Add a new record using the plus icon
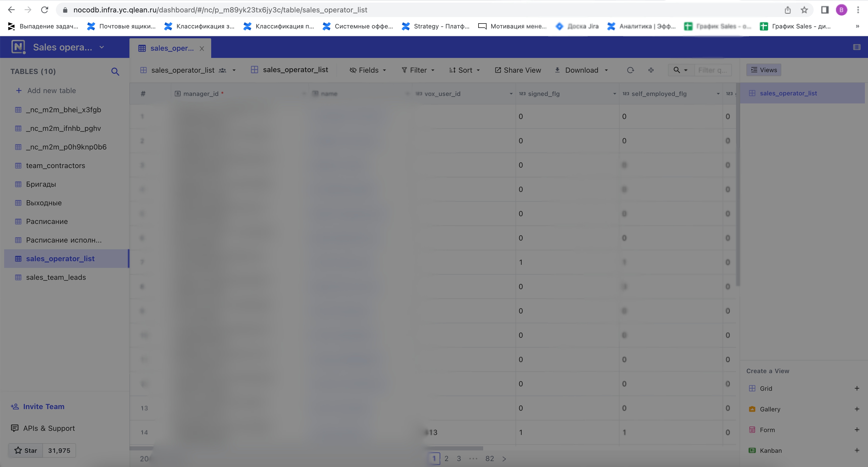Screen dimensions: 868x467 (651, 70)
